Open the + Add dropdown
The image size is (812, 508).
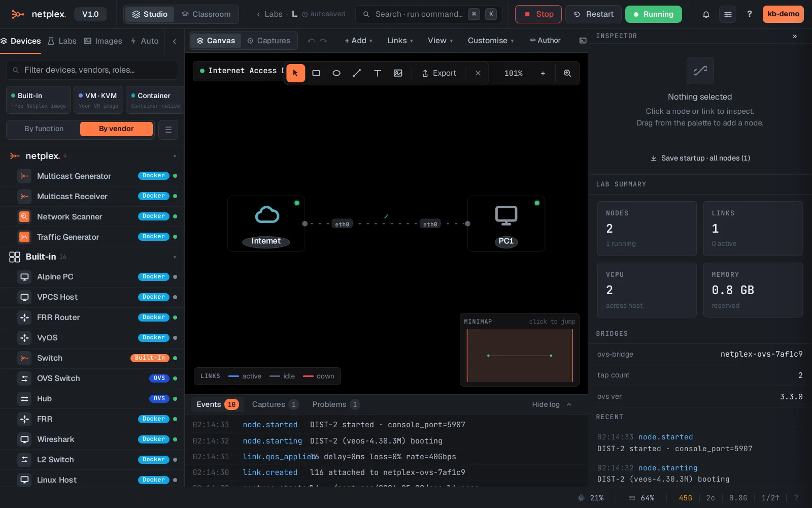(x=358, y=41)
